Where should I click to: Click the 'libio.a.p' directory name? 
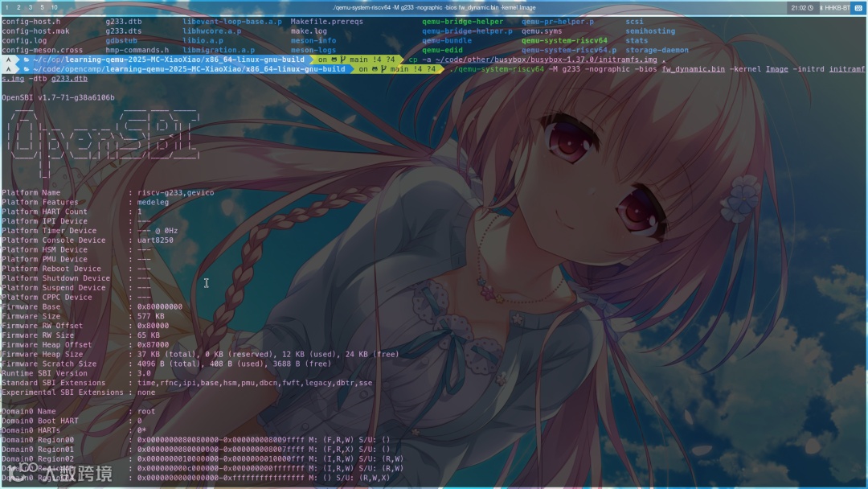[203, 40]
